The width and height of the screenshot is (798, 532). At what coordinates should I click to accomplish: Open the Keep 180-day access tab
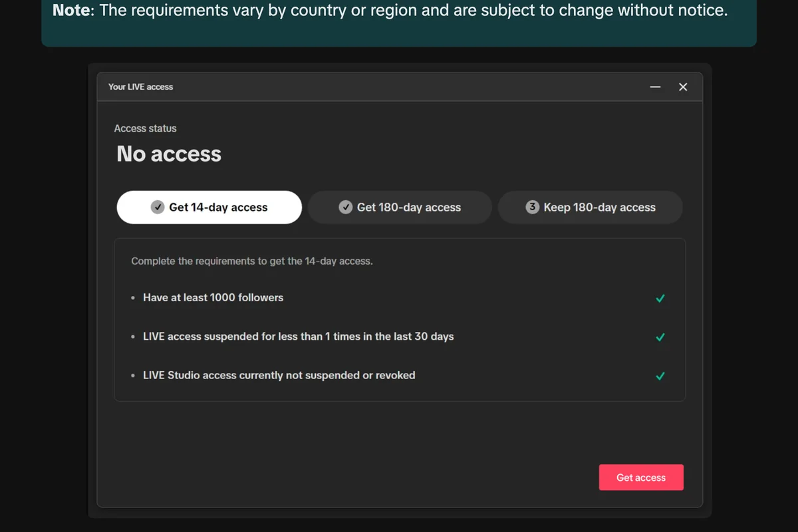591,207
